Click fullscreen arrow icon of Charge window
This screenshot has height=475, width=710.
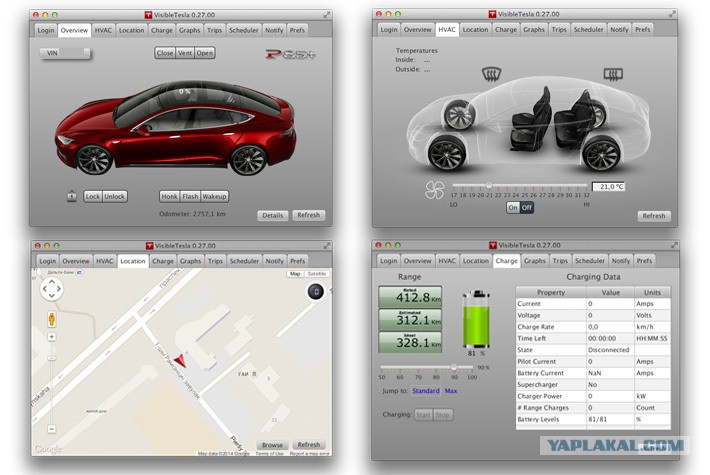[674, 245]
